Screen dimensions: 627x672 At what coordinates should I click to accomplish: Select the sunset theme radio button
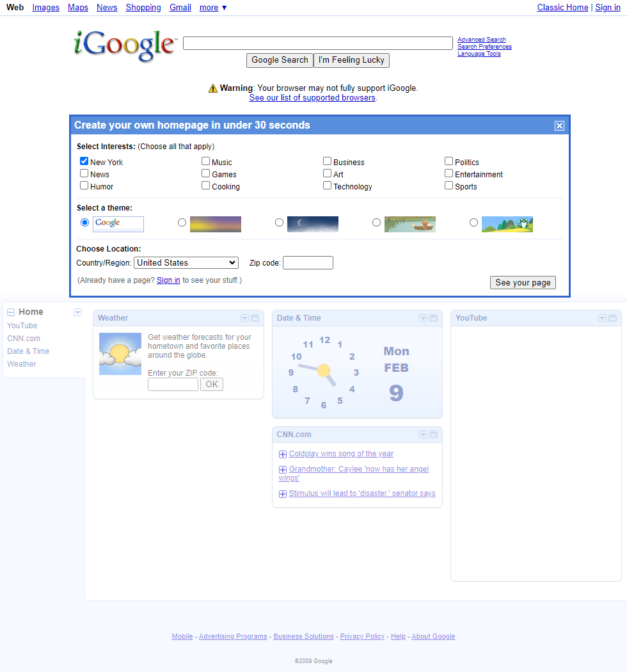182,223
